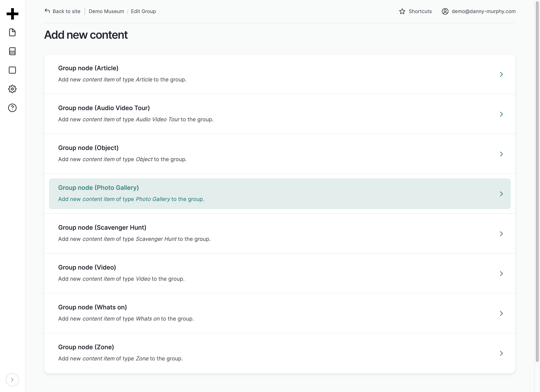Open the square block icon in sidebar

point(12,70)
